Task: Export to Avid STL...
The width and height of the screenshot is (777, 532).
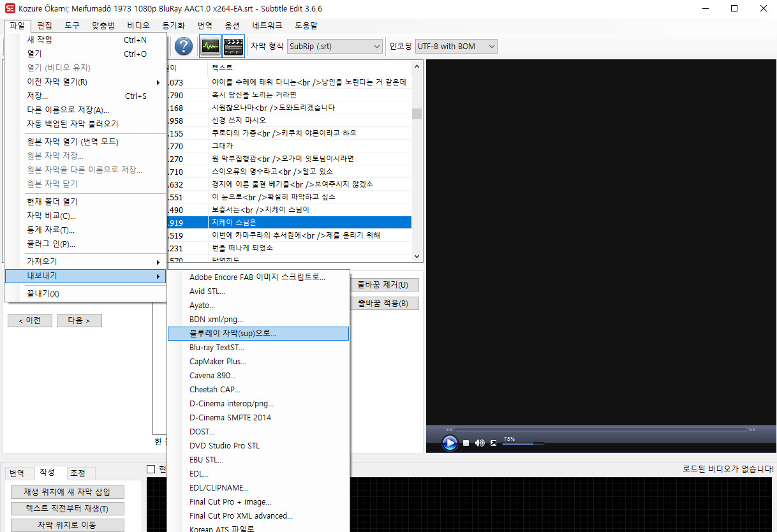Action: point(258,292)
